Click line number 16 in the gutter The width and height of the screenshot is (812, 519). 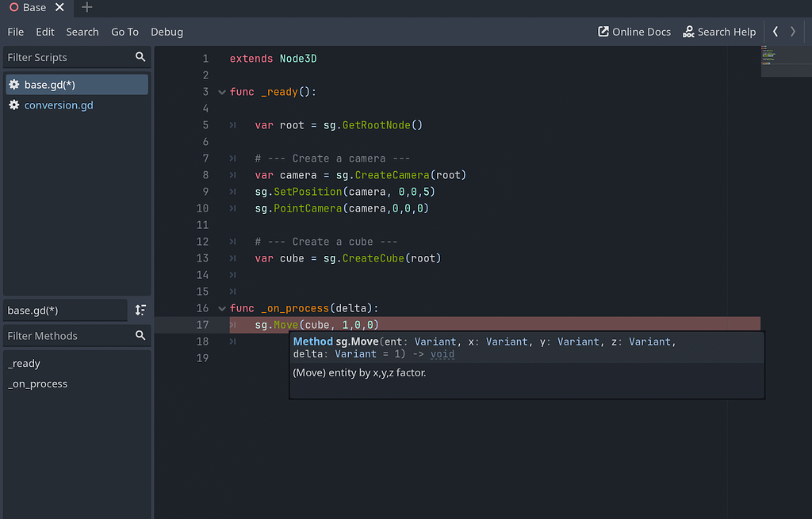coord(202,308)
